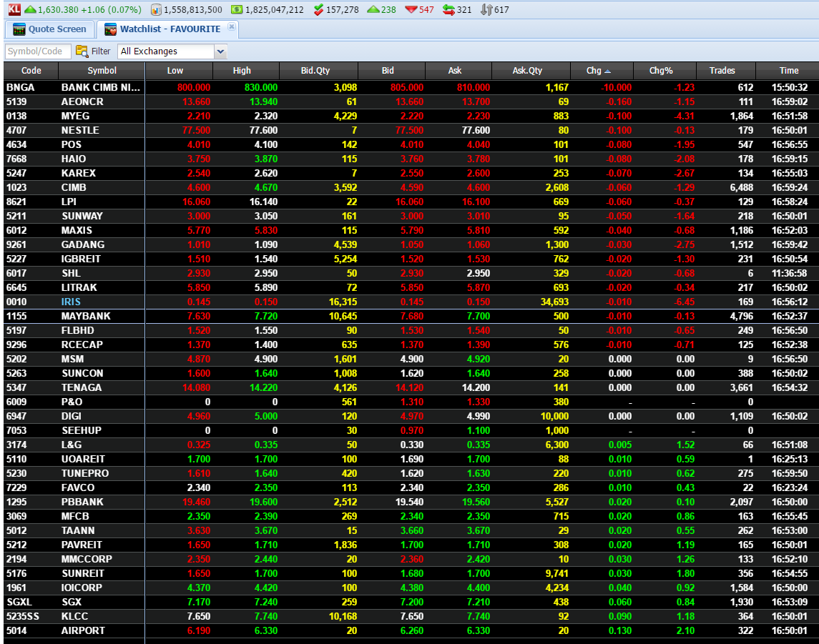Click the IOICORP symbol
The width and height of the screenshot is (819, 644).
[82, 588]
